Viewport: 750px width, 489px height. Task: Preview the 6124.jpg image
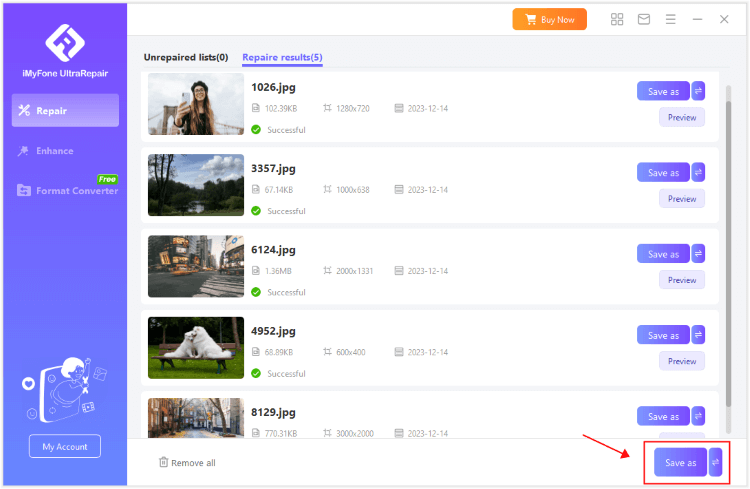pyautogui.click(x=682, y=280)
